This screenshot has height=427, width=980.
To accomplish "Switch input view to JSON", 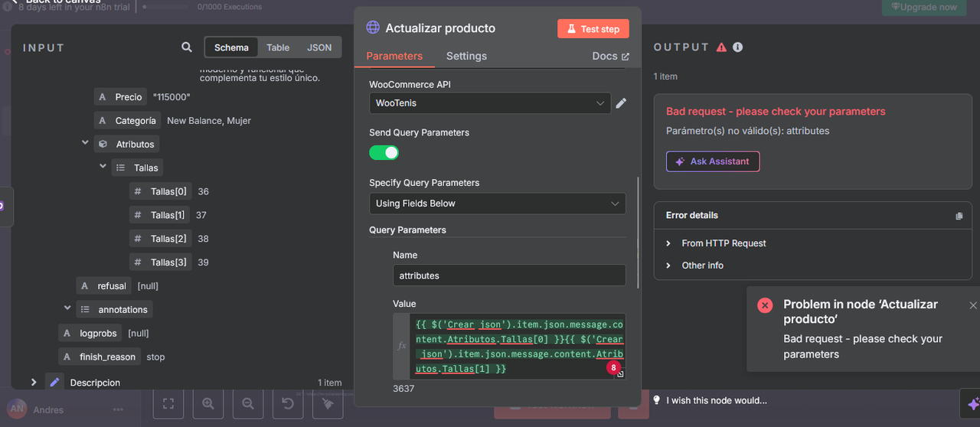I will (319, 47).
